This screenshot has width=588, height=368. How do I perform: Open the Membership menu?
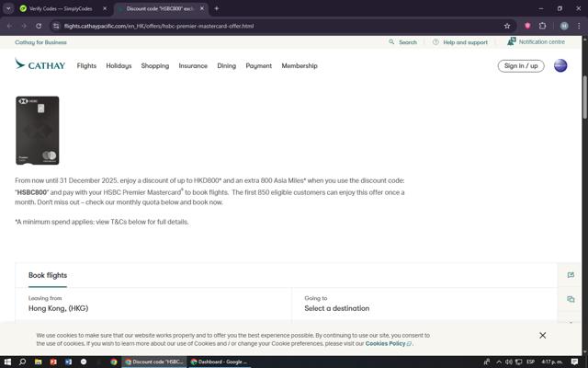[300, 65]
